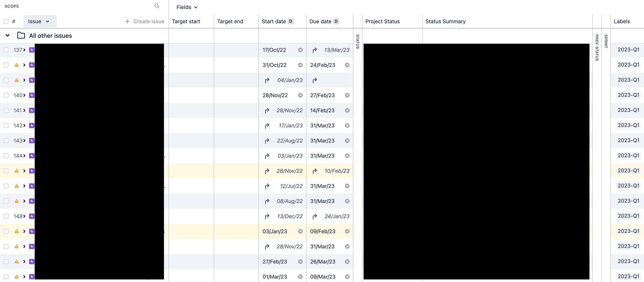This screenshot has height=282, width=644.
Task: Click the Create issue button
Action: [x=144, y=22]
